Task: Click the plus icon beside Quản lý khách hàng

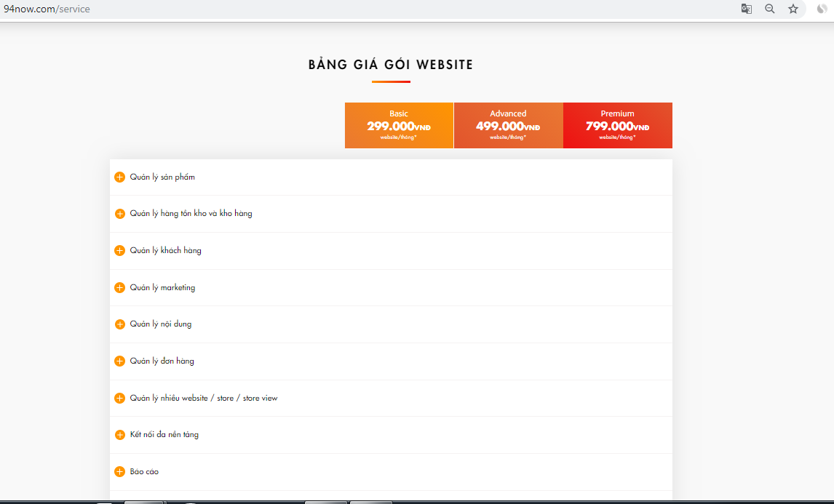Action: click(x=120, y=251)
